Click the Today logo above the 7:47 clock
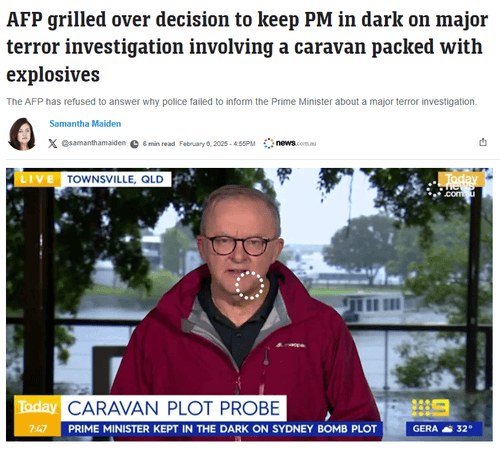Screen dimensions: 500x454 point(37,408)
